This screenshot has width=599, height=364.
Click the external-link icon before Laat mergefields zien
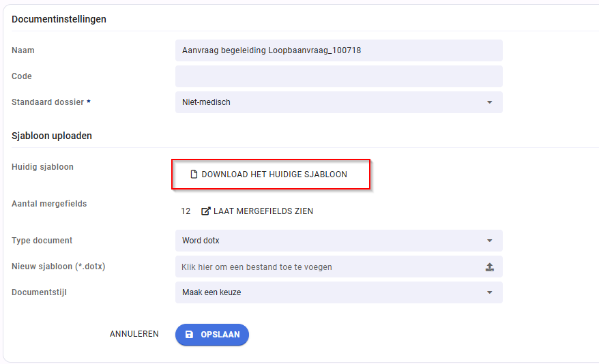coord(205,211)
